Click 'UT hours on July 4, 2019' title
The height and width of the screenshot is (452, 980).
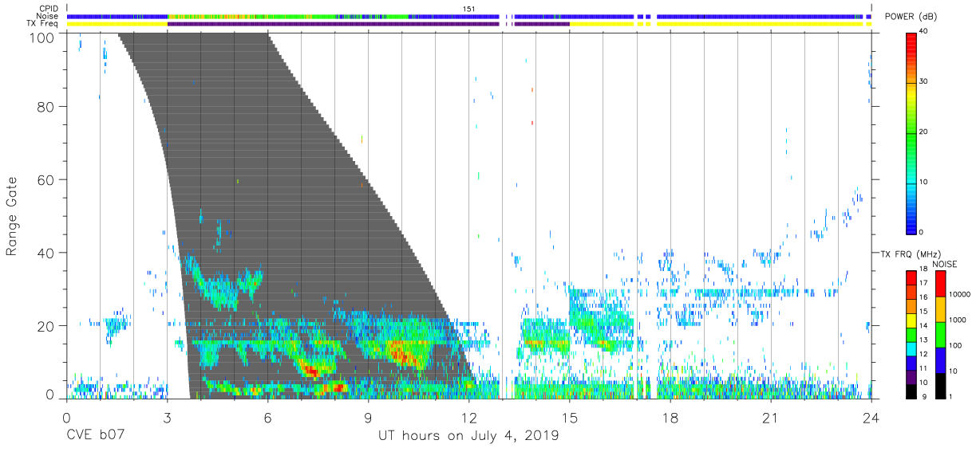pos(468,436)
